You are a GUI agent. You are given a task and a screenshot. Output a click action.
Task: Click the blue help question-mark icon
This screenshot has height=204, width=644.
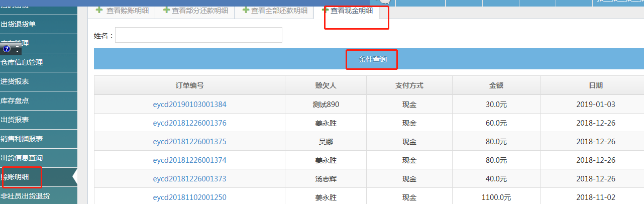click(x=7, y=49)
